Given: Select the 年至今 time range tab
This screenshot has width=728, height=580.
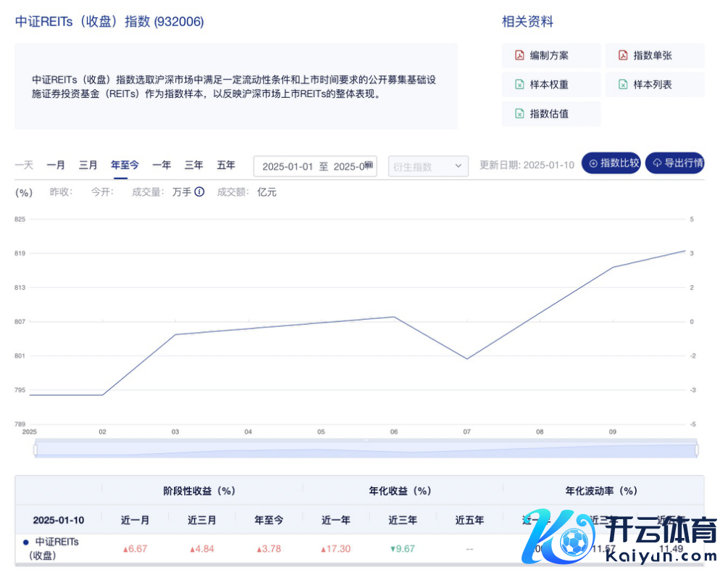Looking at the screenshot, I should pyautogui.click(x=125, y=165).
